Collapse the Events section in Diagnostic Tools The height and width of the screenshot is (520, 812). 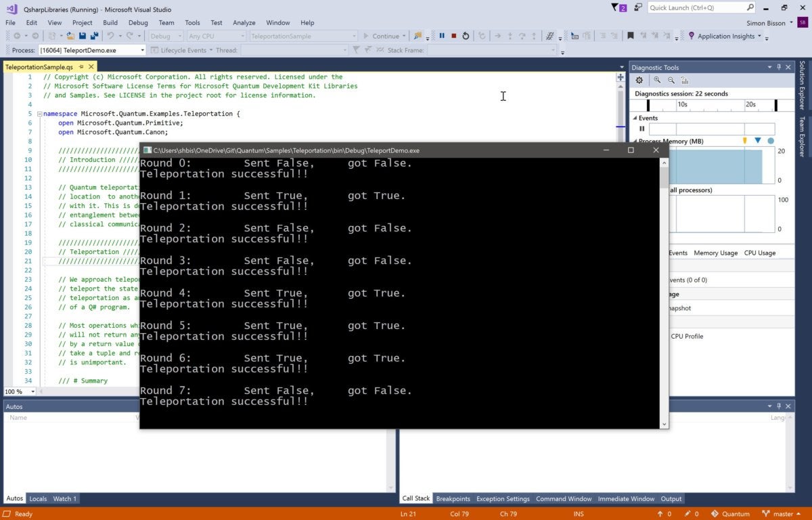[634, 118]
